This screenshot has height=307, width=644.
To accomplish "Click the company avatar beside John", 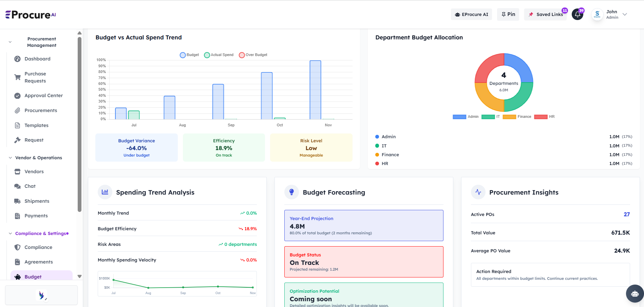I will (x=597, y=14).
